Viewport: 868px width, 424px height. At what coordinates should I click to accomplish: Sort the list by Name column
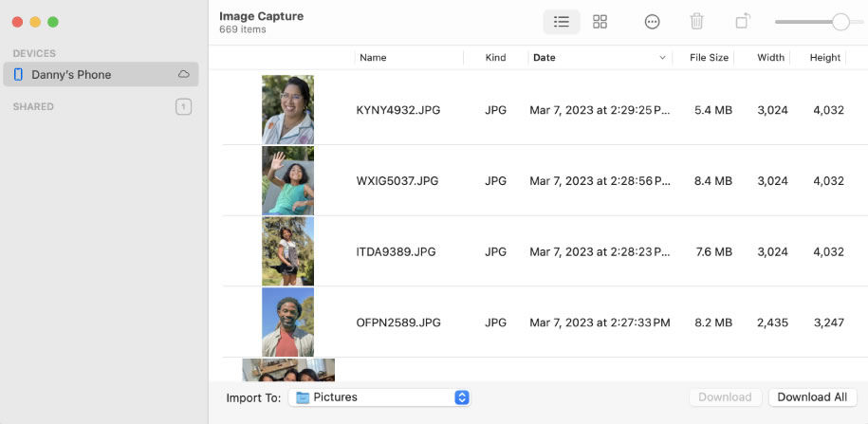(x=373, y=58)
